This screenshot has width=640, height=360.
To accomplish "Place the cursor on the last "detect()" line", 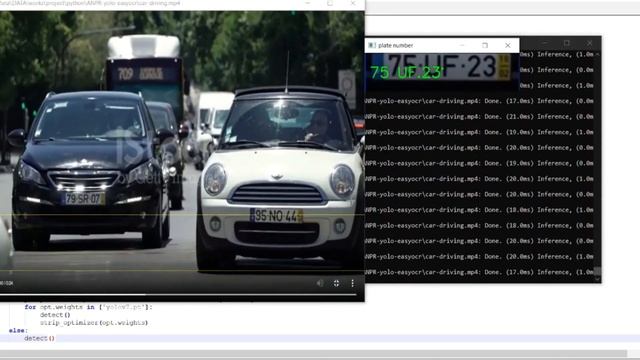I will click(39, 338).
